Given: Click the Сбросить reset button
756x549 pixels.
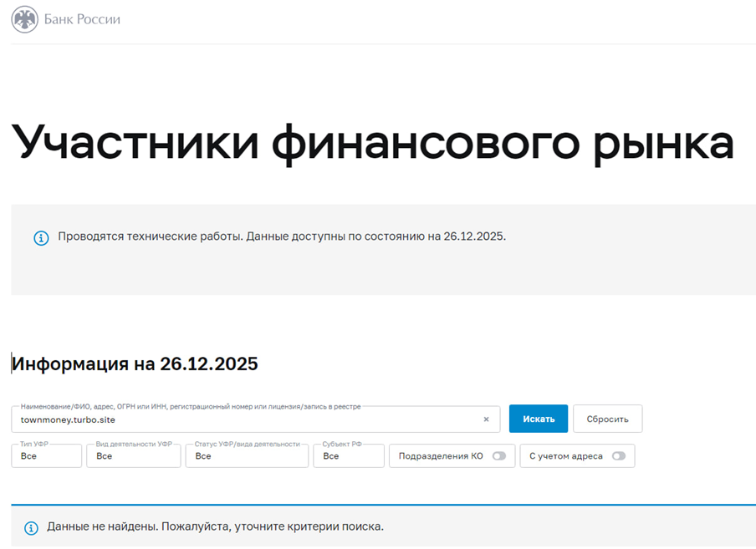Looking at the screenshot, I should point(607,419).
